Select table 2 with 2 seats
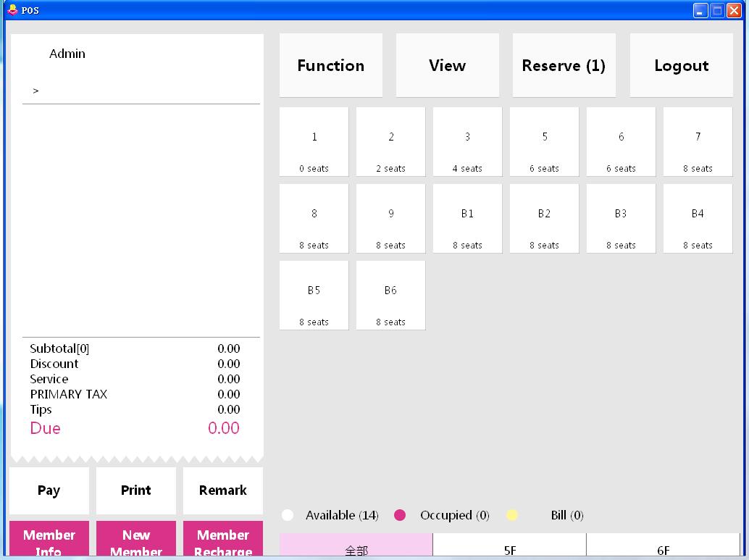The width and height of the screenshot is (749, 560). pyautogui.click(x=390, y=142)
